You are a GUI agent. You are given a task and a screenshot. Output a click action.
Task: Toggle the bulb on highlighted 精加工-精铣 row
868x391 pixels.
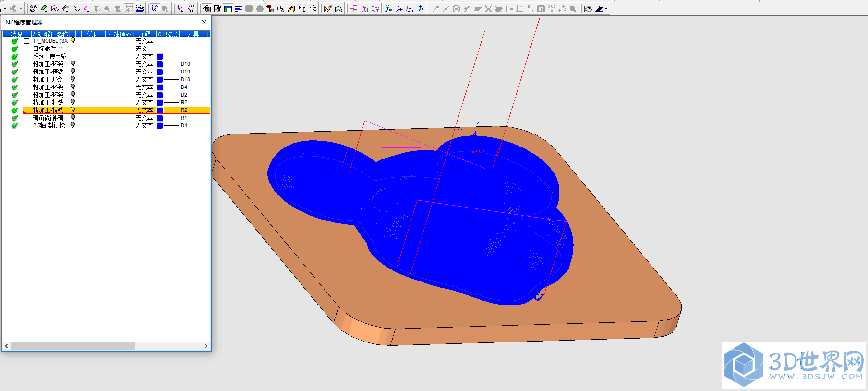click(x=73, y=110)
